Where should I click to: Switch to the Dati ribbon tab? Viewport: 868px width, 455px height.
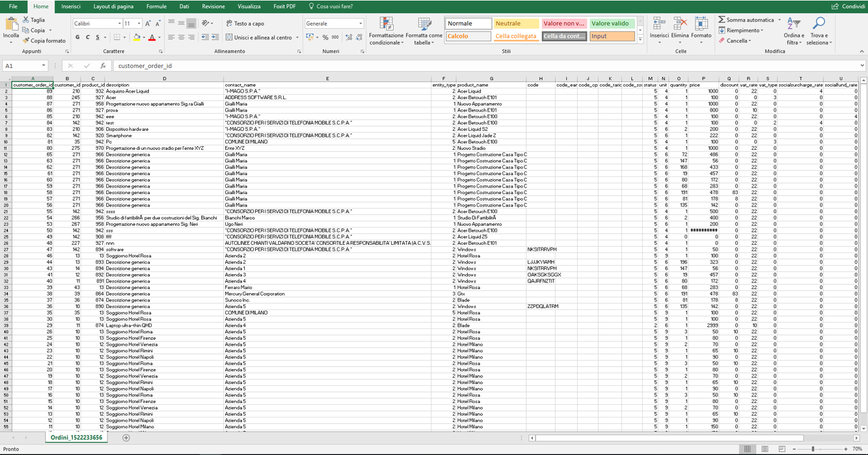tap(184, 7)
